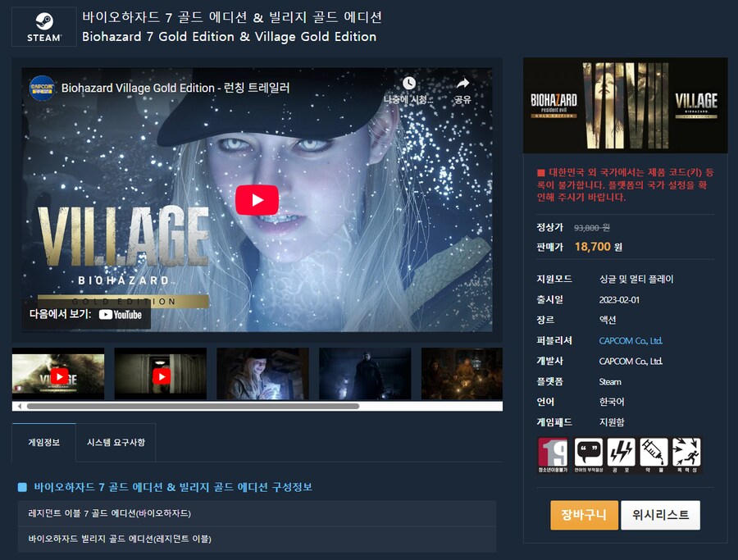Click the original price 93,800 원

[591, 228]
